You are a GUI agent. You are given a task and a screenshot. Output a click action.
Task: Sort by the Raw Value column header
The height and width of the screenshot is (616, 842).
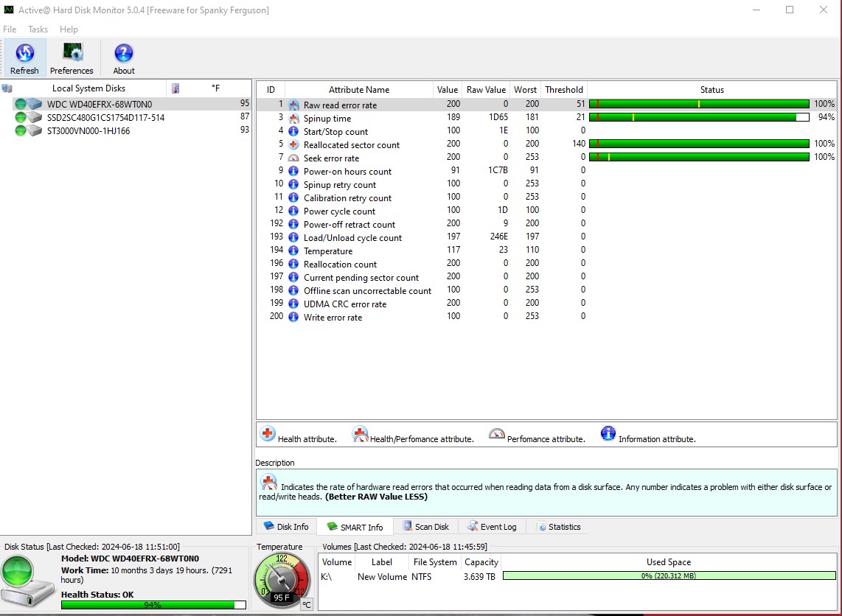[486, 90]
